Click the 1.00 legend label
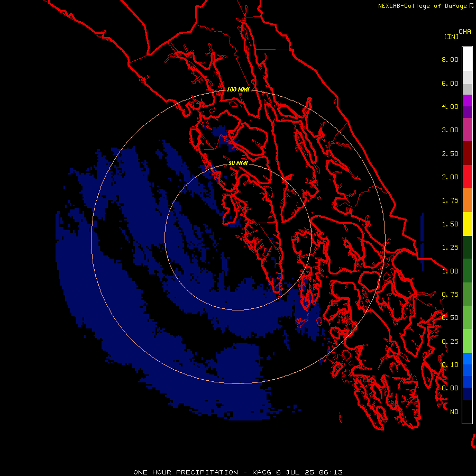The image size is (476, 476). click(450, 271)
